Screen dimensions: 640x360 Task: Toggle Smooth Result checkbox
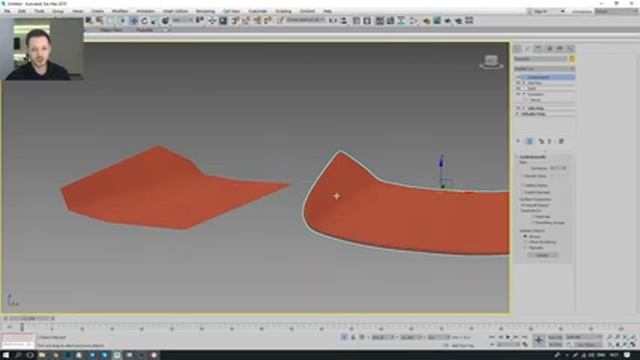523,205
